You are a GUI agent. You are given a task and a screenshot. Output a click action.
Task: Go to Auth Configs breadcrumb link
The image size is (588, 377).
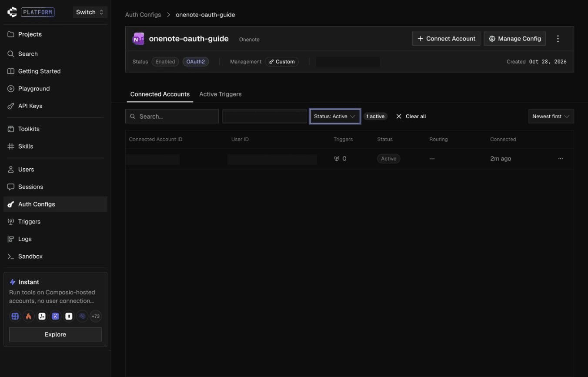143,15
